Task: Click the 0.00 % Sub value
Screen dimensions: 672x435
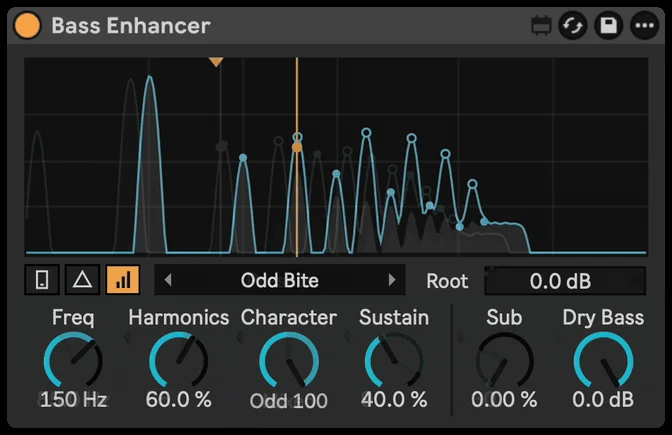Action: 504,399
